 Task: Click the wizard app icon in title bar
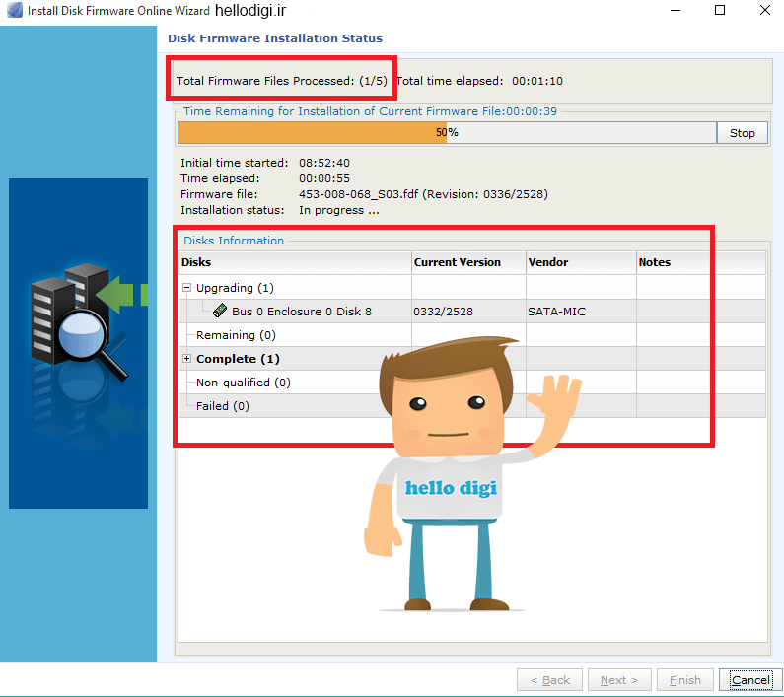pyautogui.click(x=15, y=10)
